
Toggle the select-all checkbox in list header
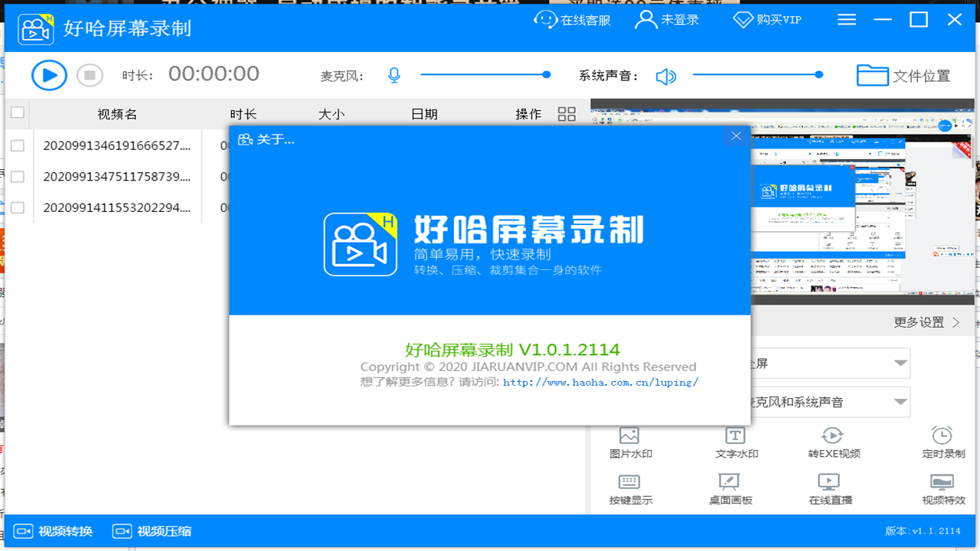(x=17, y=112)
